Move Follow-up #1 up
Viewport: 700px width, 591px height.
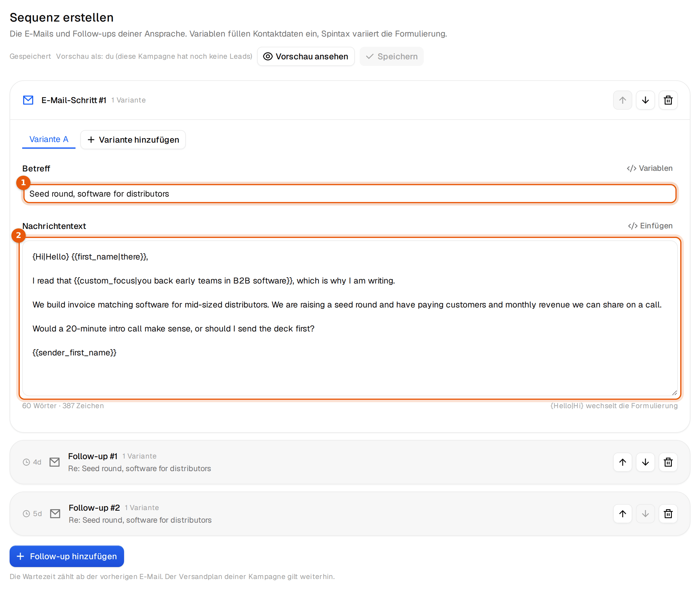622,462
